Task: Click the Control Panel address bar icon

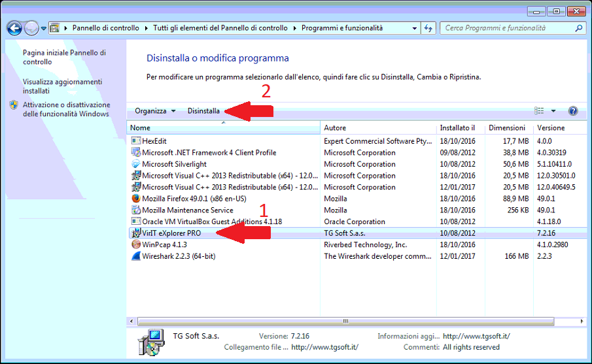Action: pyautogui.click(x=55, y=28)
